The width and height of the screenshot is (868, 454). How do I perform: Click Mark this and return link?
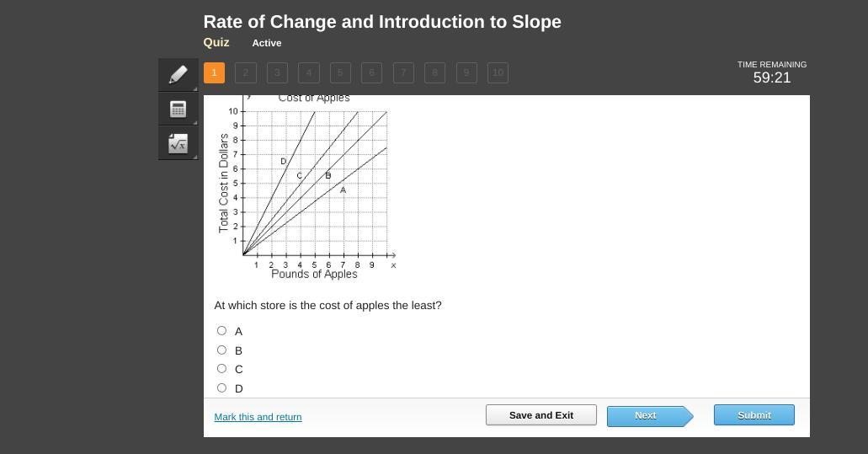pos(258,417)
